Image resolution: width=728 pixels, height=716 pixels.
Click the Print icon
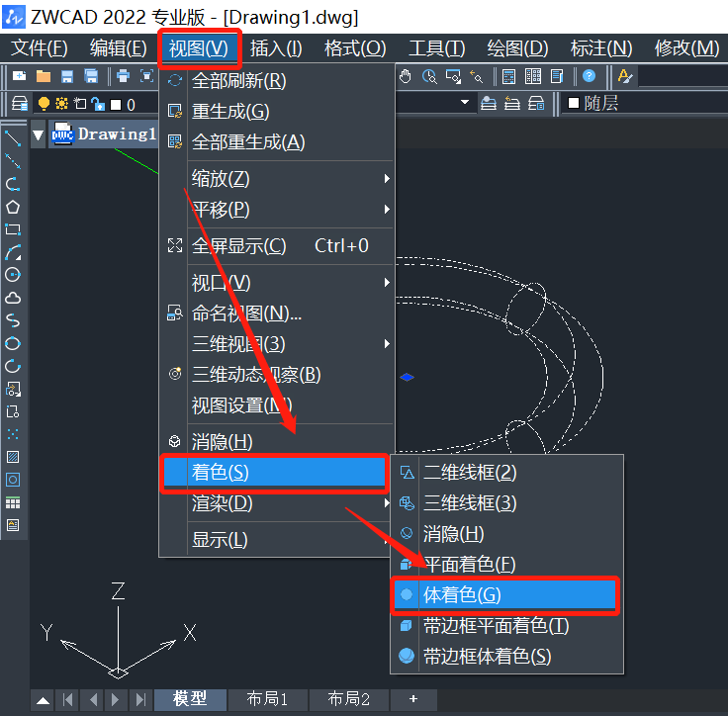pyautogui.click(x=123, y=76)
